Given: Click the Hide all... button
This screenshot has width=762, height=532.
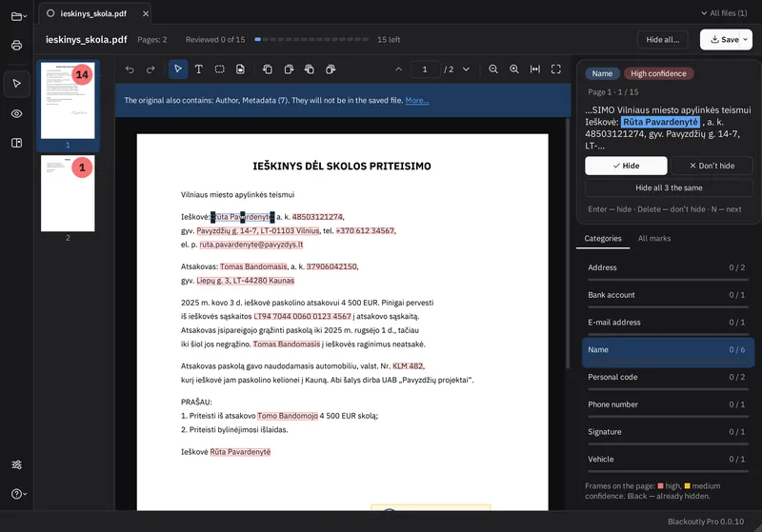Looking at the screenshot, I should pyautogui.click(x=662, y=40).
